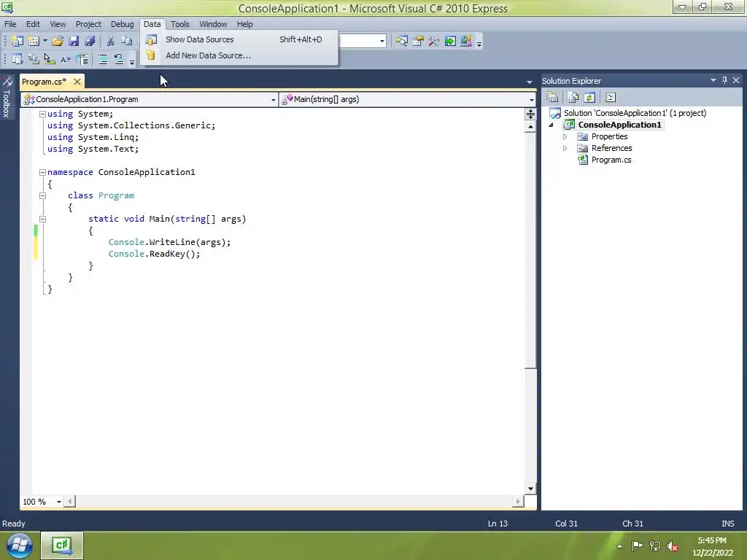
Task: Uncomment the selected lines icon
Action: [119, 59]
